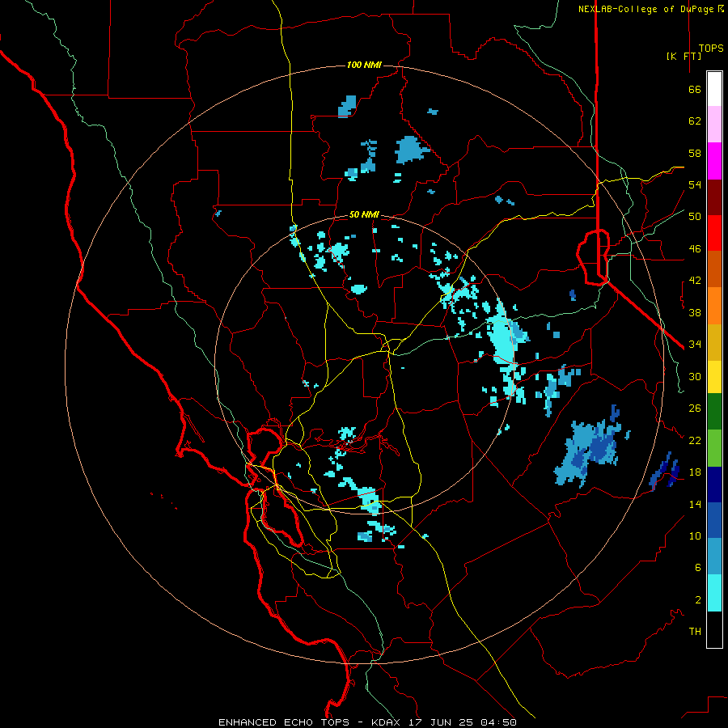
Task: Click the light blue 14 kft legend swatch
Action: coord(714,556)
